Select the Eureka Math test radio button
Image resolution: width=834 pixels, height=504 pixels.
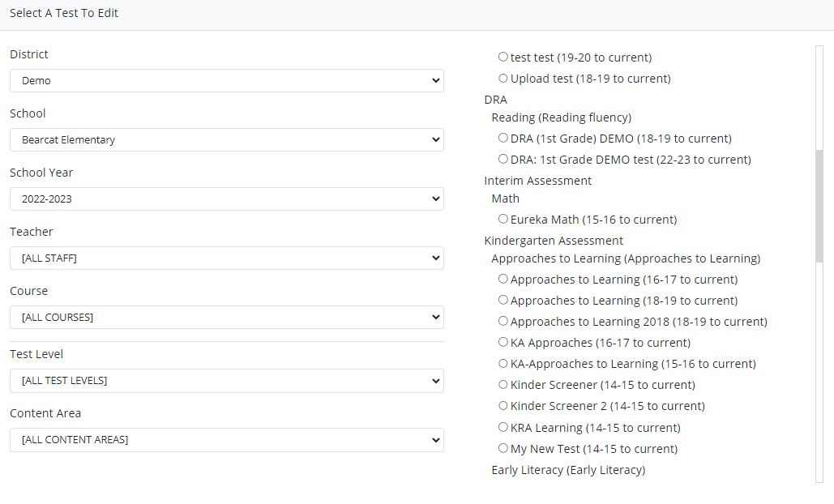tap(503, 220)
